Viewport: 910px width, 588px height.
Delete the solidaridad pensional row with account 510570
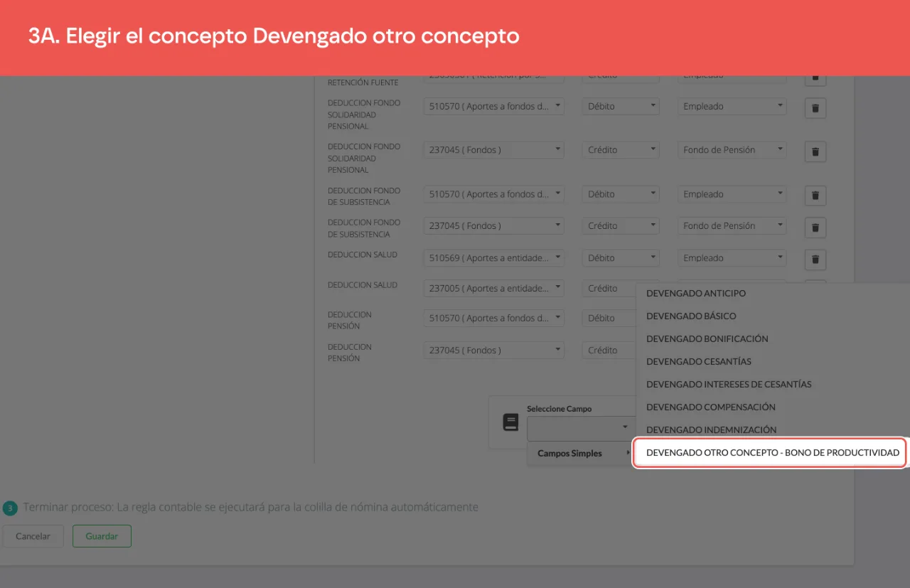[815, 109]
